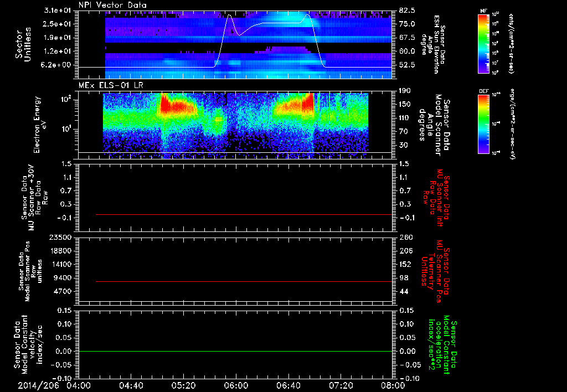The height and width of the screenshot is (392, 567).
Task: Select the 'MEx ELS-01 LR' panel title
Action: tap(111, 86)
